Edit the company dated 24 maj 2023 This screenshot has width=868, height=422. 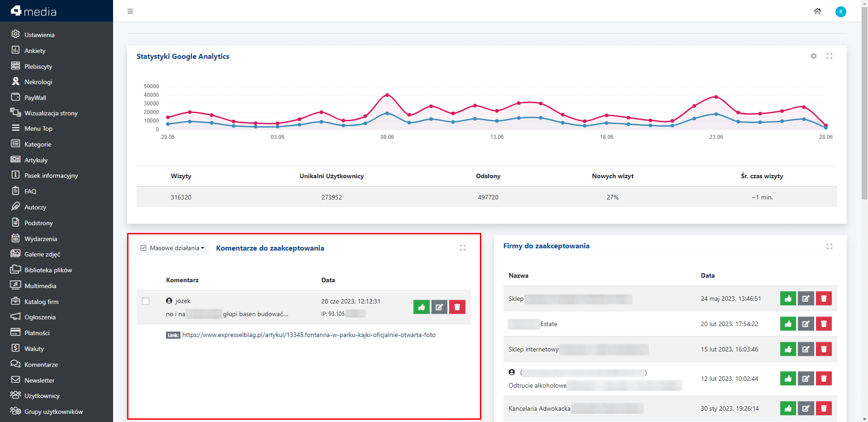click(806, 299)
